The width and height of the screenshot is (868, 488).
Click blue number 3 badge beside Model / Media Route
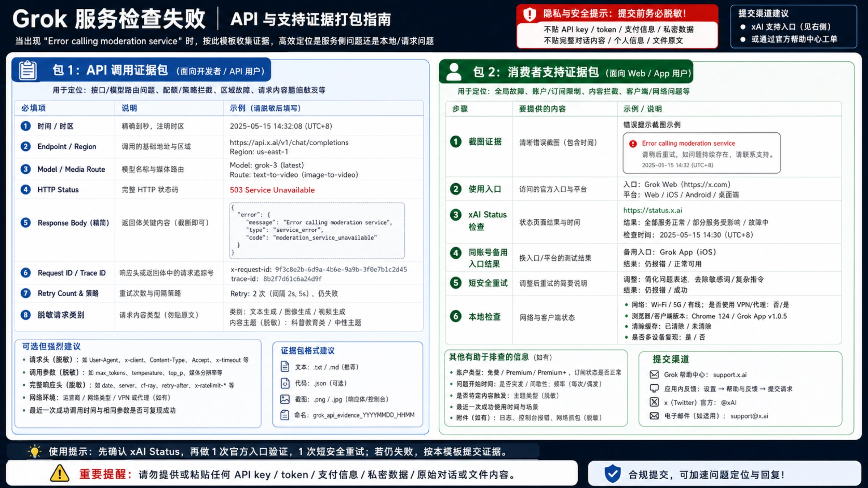point(25,169)
